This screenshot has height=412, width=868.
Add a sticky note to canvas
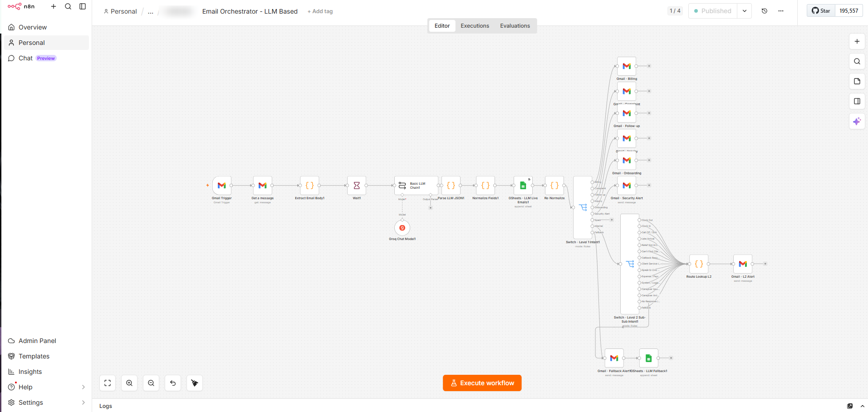click(x=857, y=81)
